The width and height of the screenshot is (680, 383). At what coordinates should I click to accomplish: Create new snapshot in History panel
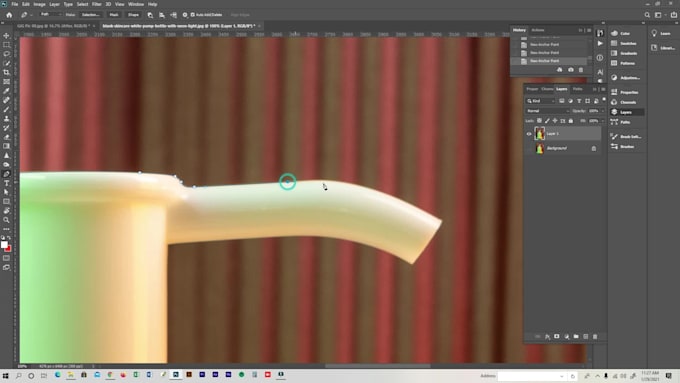tap(571, 70)
